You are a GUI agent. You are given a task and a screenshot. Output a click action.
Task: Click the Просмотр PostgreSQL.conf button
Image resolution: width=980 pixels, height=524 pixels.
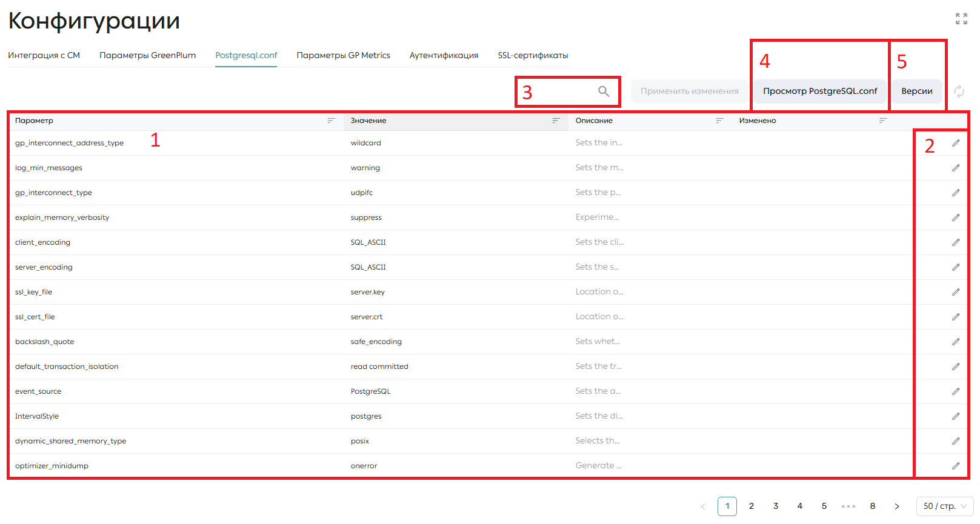tap(820, 91)
